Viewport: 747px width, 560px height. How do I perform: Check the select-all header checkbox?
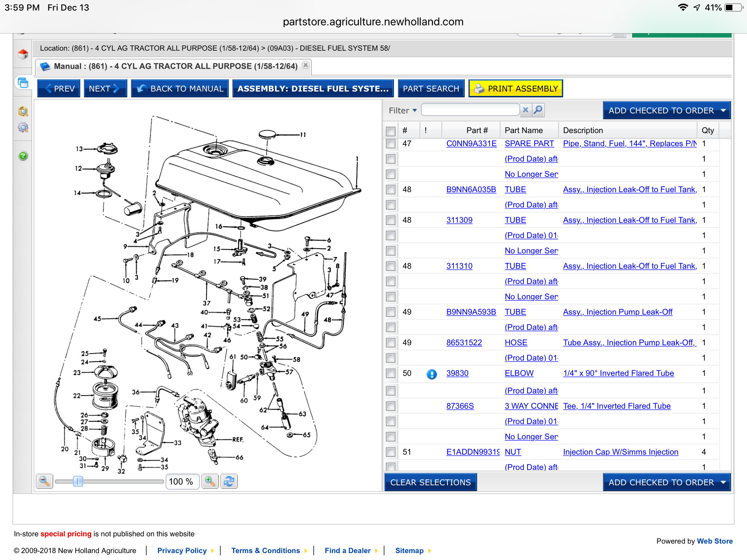tap(391, 131)
